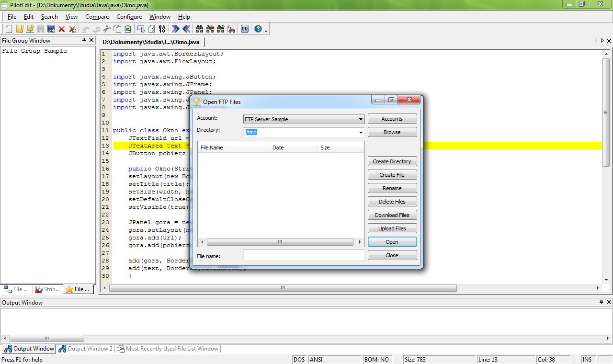
Task: Open the Search menu
Action: (x=49, y=17)
